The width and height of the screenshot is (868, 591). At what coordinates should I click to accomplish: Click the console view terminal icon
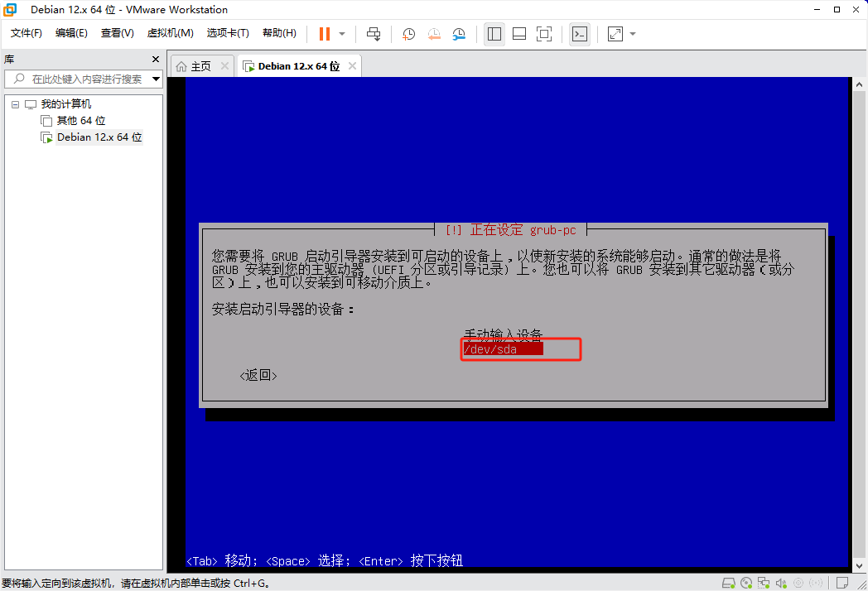pos(580,34)
